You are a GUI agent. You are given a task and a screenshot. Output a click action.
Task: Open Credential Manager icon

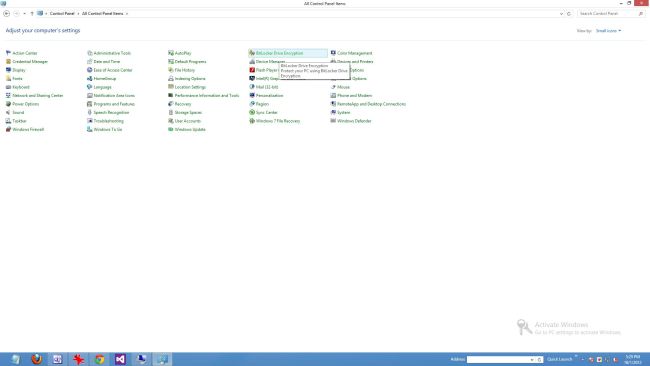coord(8,61)
